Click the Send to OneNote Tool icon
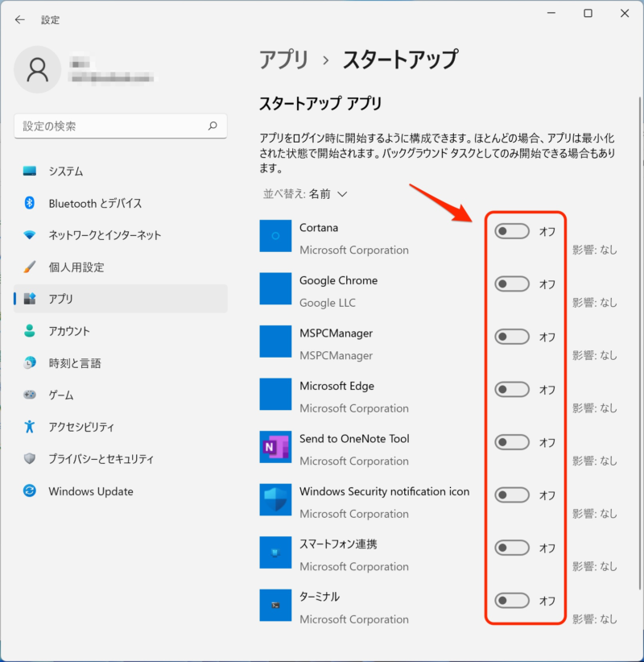The image size is (644, 662). 275,447
